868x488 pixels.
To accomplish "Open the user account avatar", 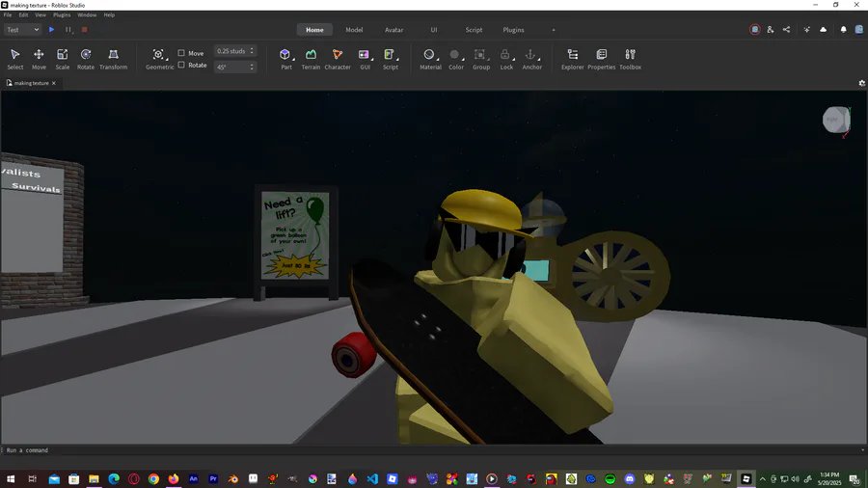I will [x=859, y=30].
